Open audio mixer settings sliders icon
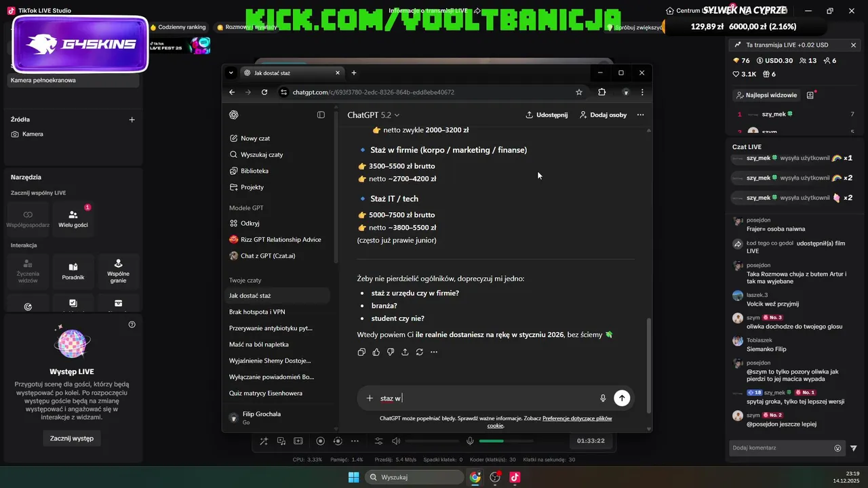Screen dimensions: 868x488 click(x=378, y=441)
